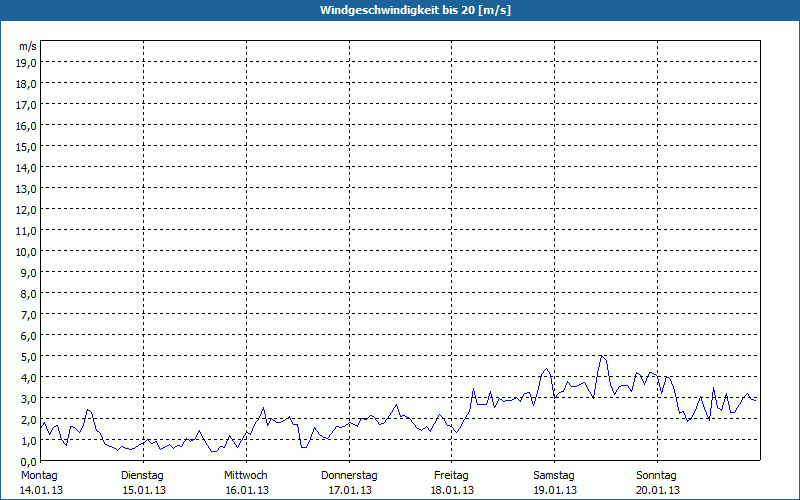The width and height of the screenshot is (800, 500).
Task: Select the 7,0 y-axis label
Action: (x=28, y=315)
